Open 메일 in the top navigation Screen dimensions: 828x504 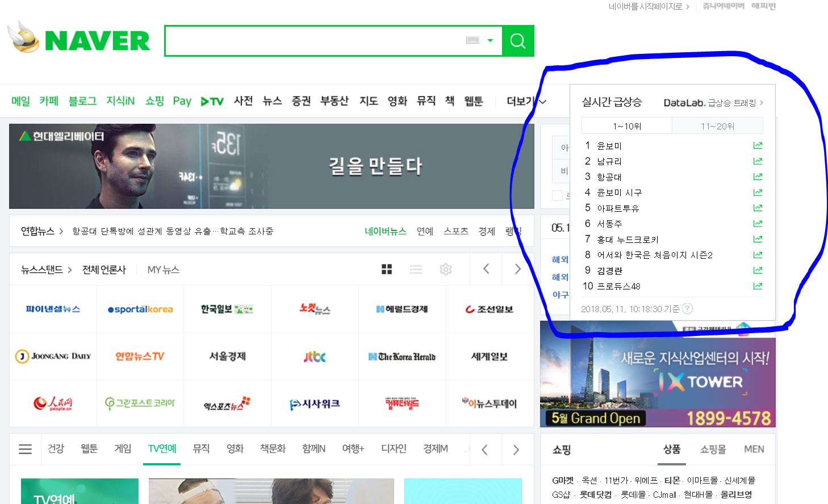20,101
